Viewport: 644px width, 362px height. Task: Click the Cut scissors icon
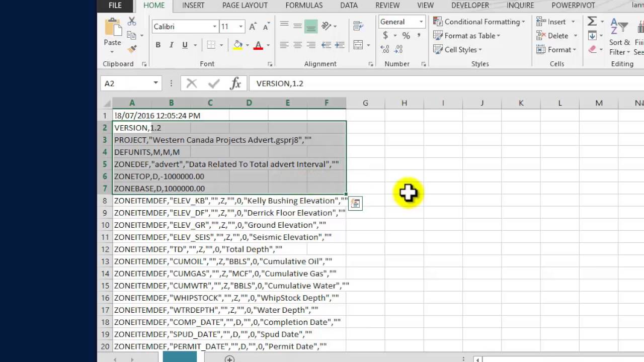point(132,22)
